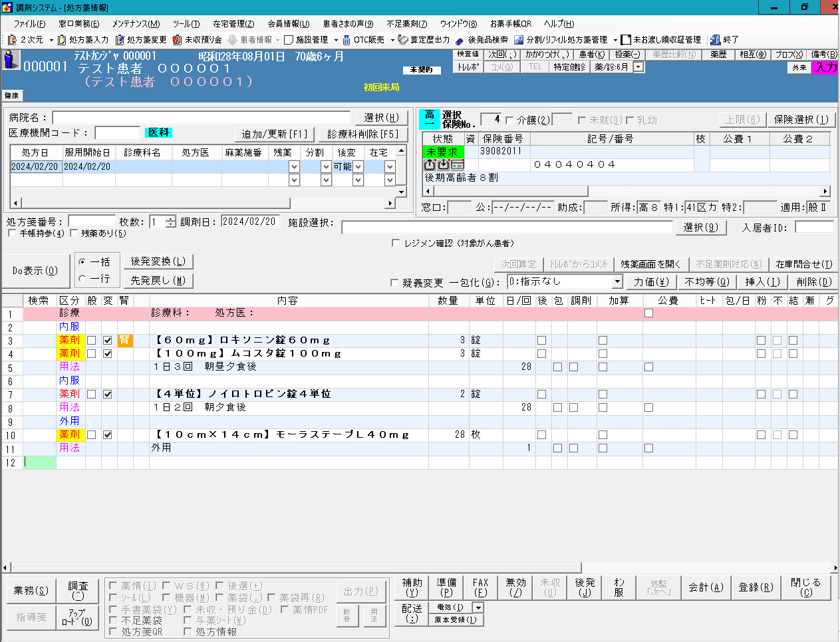Click the 病院名 input field
The height and width of the screenshot is (642, 840).
202,118
